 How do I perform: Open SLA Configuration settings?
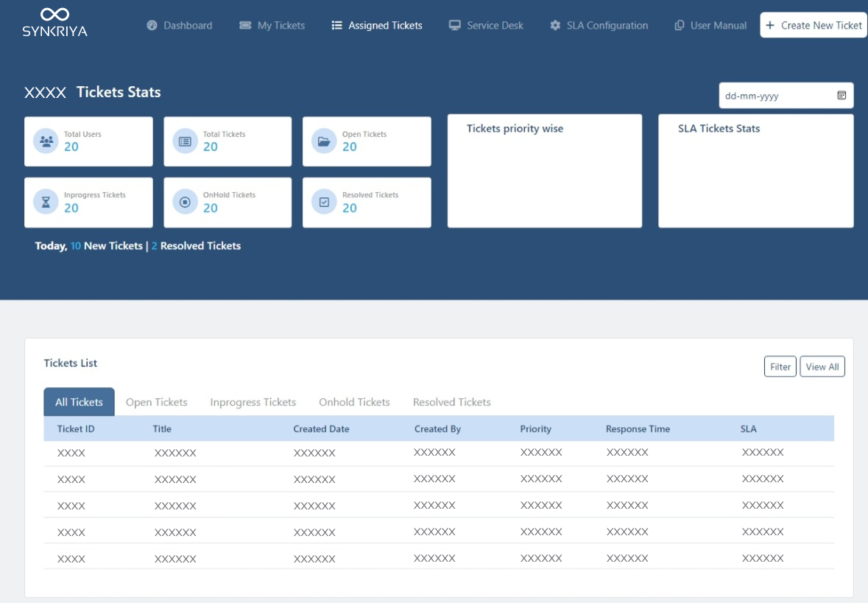click(x=599, y=26)
